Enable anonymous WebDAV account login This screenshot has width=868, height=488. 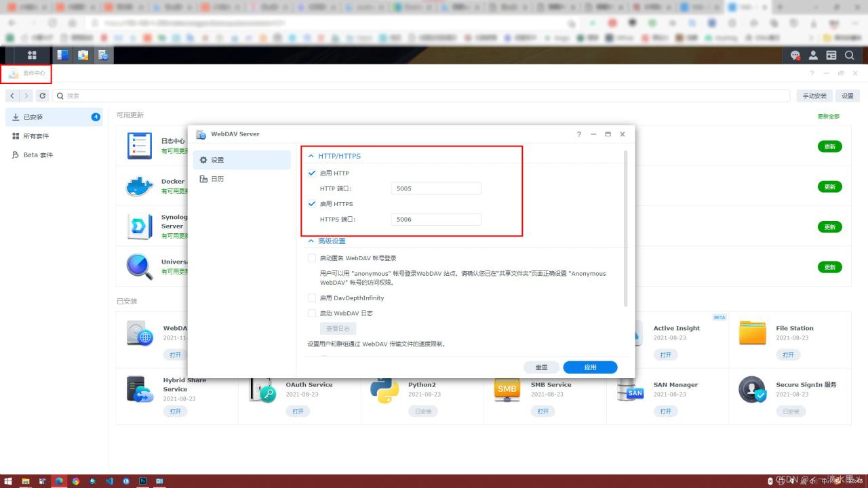pyautogui.click(x=312, y=258)
